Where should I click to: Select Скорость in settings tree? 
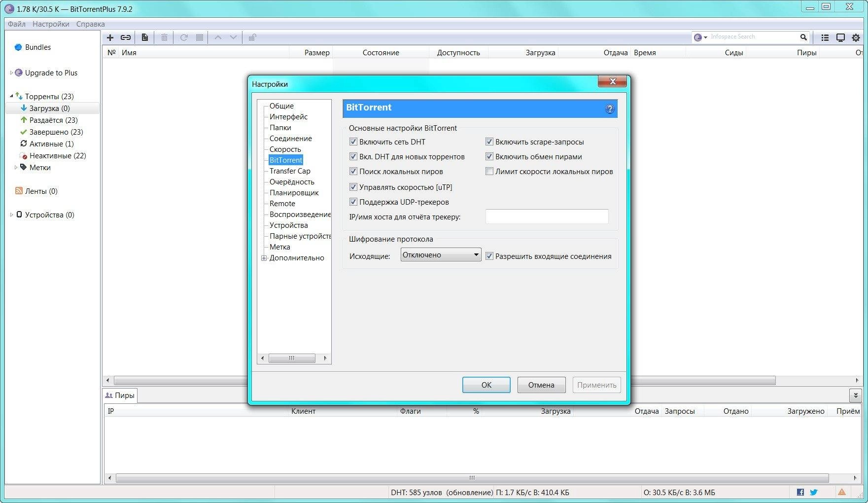(x=285, y=149)
